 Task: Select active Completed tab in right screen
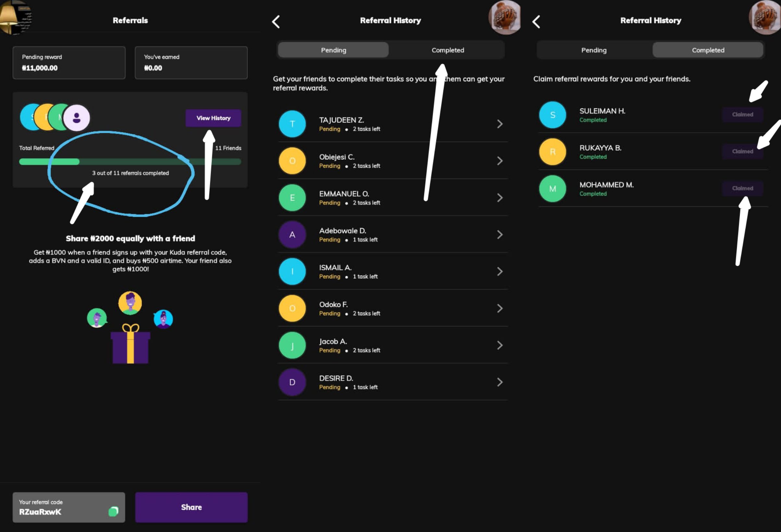pyautogui.click(x=708, y=50)
